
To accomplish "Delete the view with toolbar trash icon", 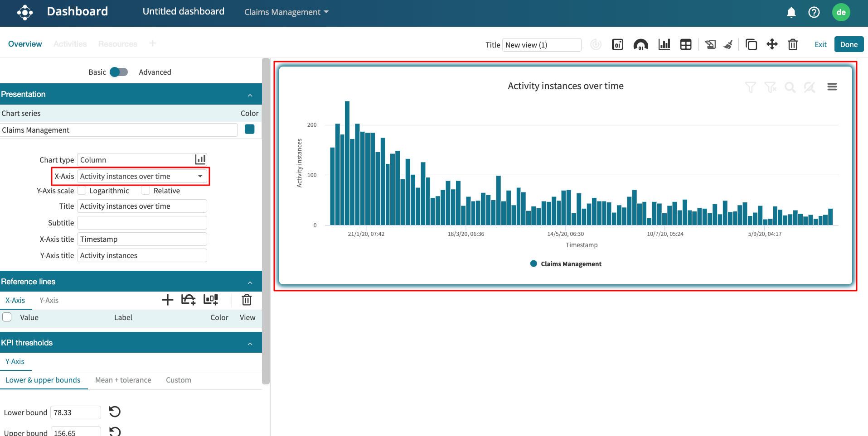I will click(x=793, y=44).
